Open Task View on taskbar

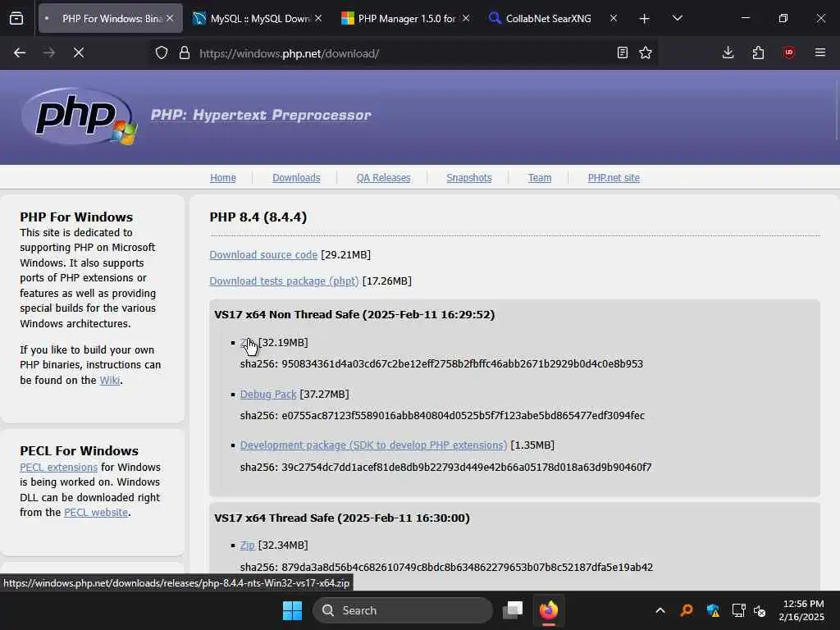(513, 610)
